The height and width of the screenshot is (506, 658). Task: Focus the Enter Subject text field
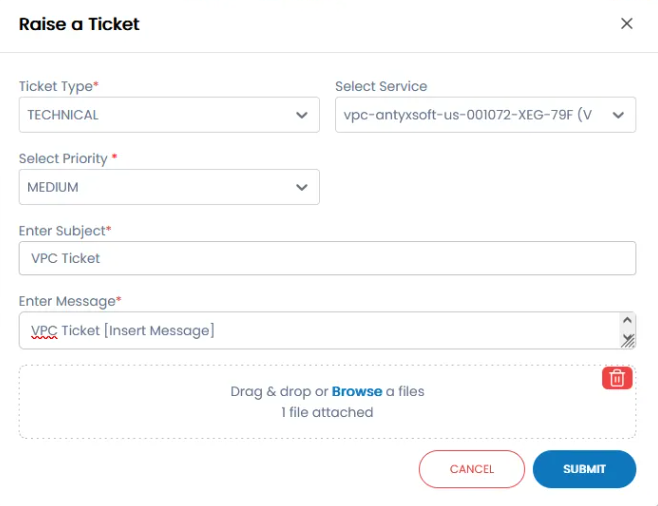click(327, 258)
